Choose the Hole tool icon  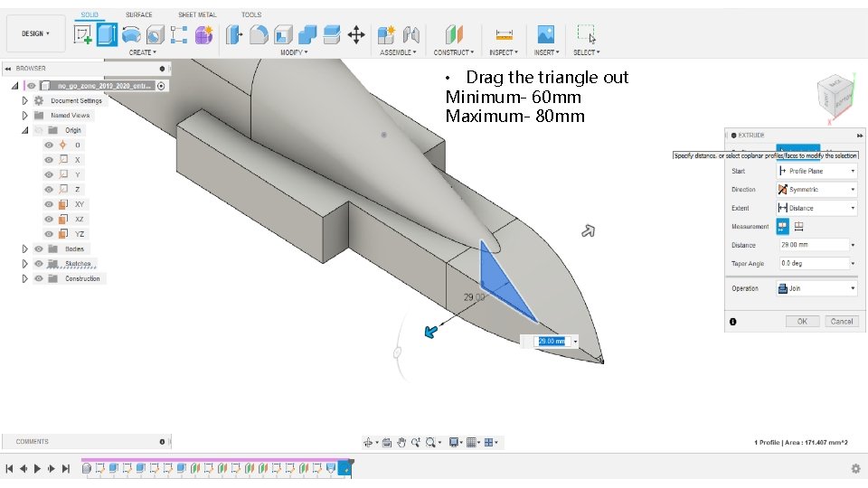(156, 35)
